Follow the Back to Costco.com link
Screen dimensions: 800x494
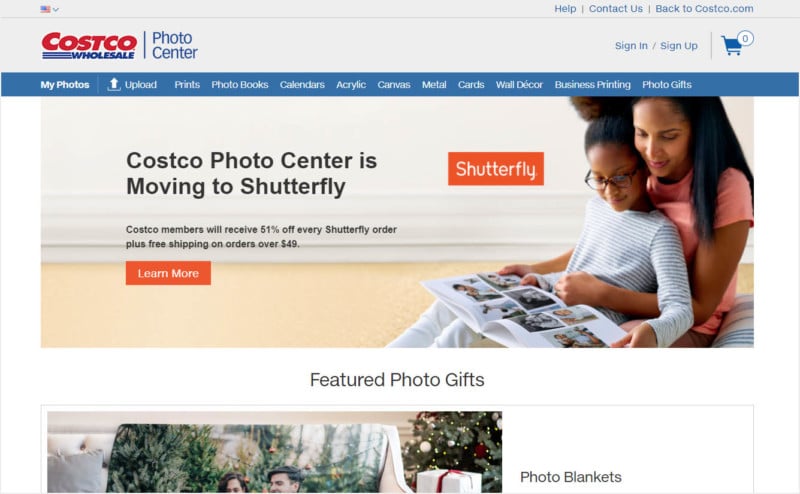pyautogui.click(x=704, y=9)
